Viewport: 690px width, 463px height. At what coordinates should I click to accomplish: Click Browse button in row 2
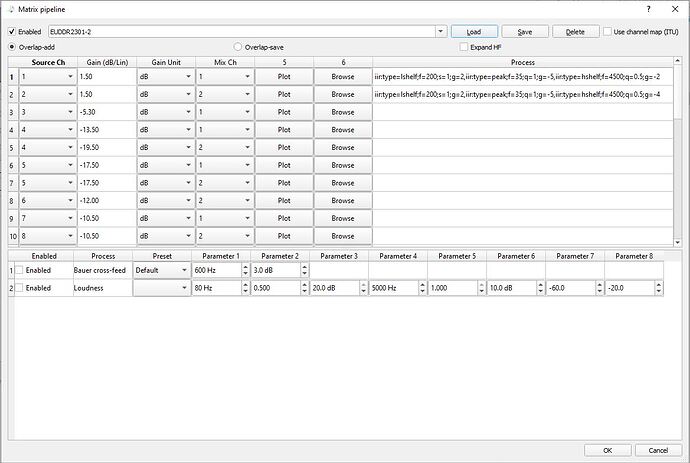[343, 94]
